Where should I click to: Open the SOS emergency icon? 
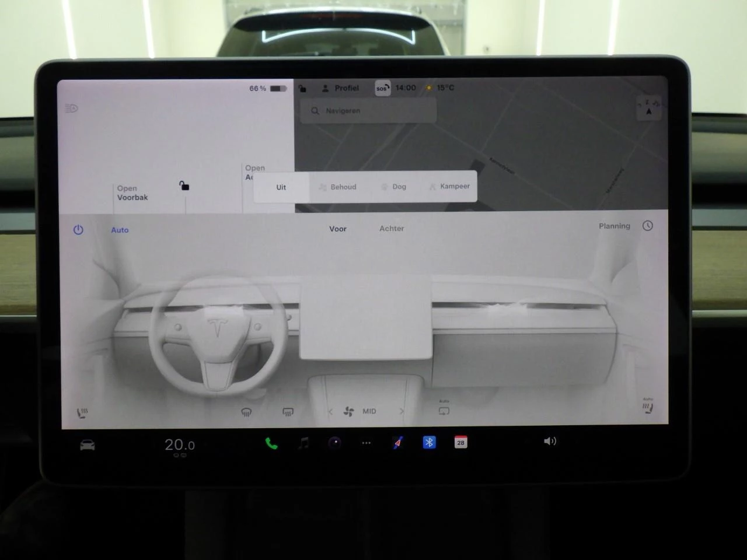382,88
